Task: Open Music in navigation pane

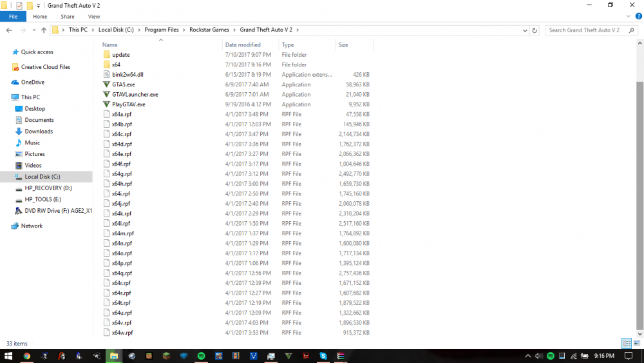Action: 32,142
